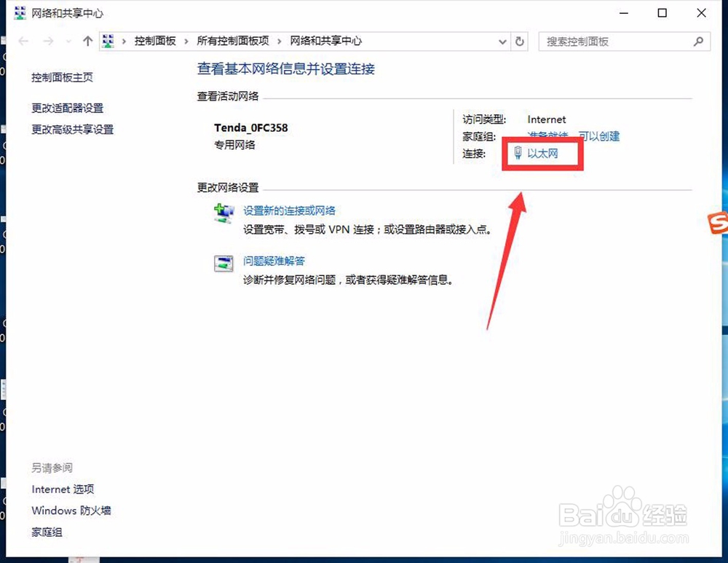
Task: Click the troubleshooting icon next to 问题疑难解答
Action: click(223, 264)
